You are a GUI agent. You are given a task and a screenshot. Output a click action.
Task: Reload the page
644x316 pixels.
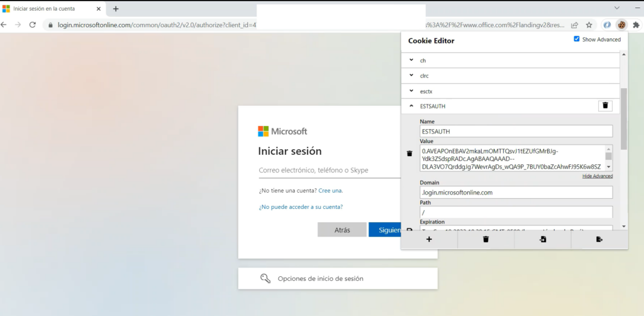(x=33, y=25)
